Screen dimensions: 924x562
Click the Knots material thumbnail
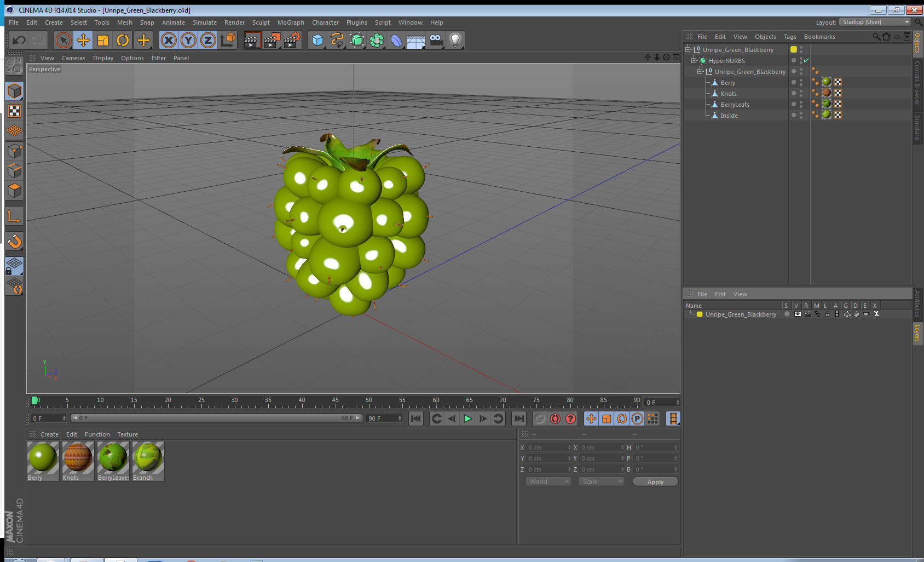[x=78, y=458]
